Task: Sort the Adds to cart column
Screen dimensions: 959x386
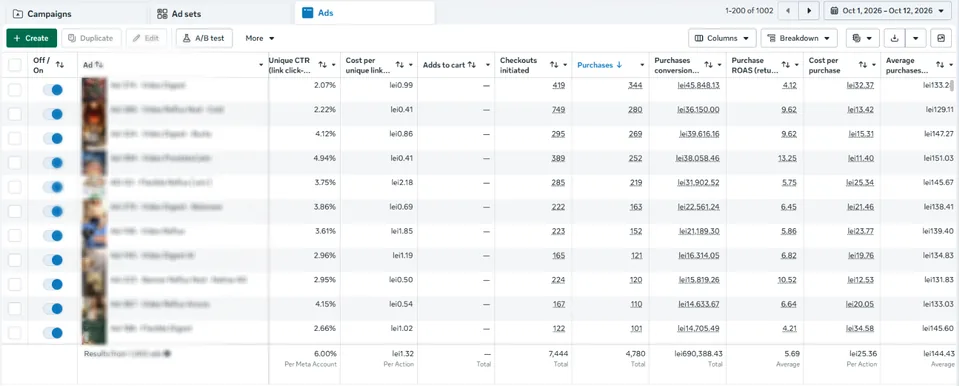Action: coord(472,65)
